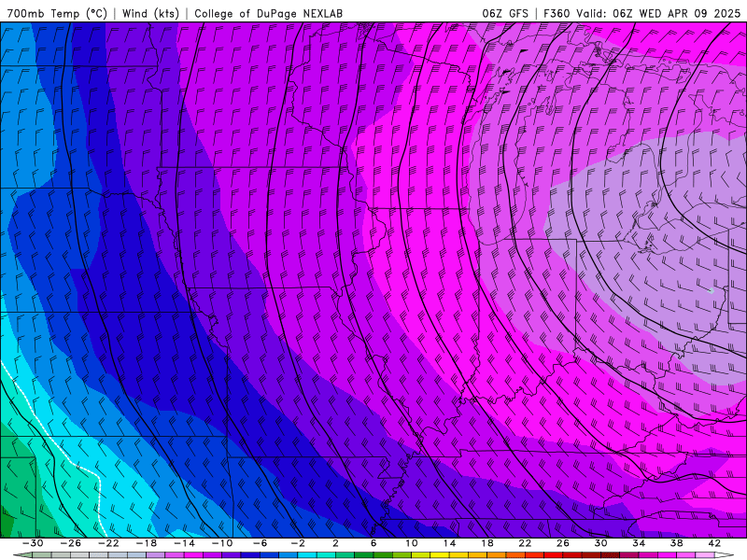This screenshot has height=560, width=747.
Task: Click the -2 color scale label
Action: pos(298,543)
